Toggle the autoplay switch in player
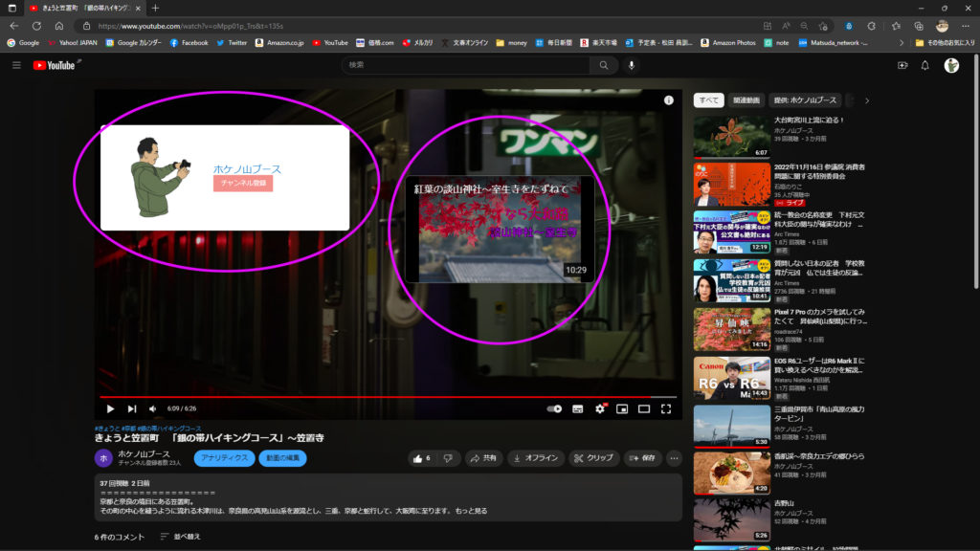 (x=554, y=408)
